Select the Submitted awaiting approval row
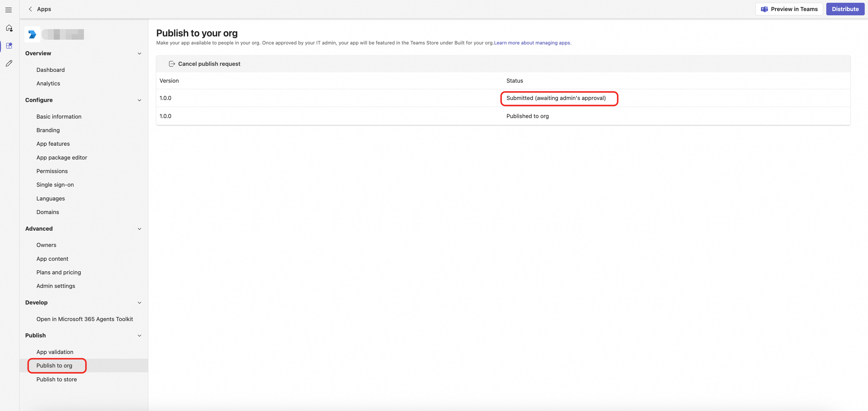Image resolution: width=868 pixels, height=411 pixels. [x=556, y=98]
